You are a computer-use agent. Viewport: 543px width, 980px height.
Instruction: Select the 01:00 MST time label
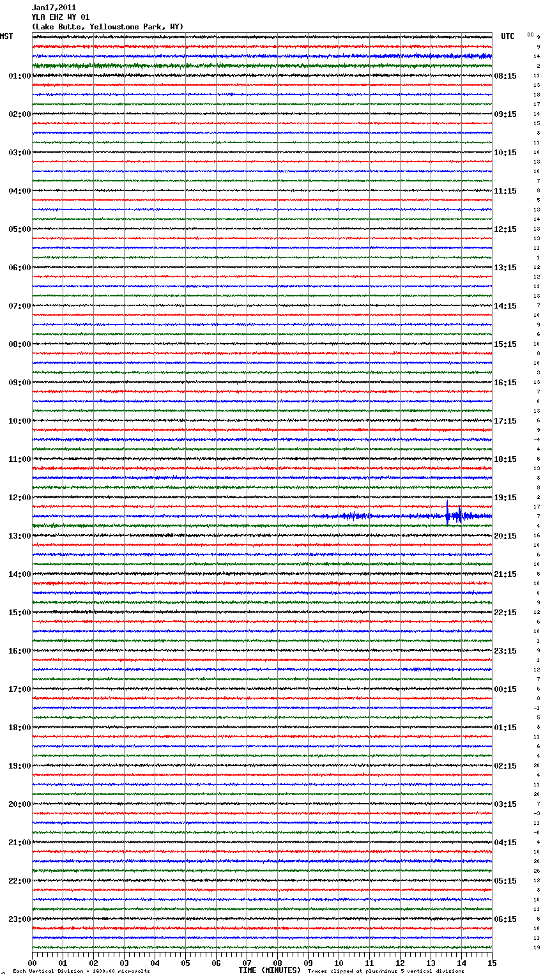pos(20,76)
